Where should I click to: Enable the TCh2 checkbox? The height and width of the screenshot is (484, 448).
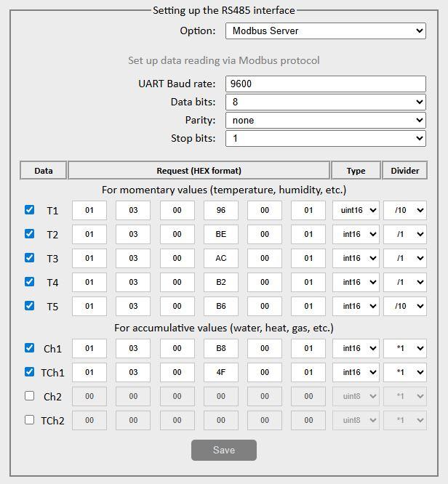(29, 420)
